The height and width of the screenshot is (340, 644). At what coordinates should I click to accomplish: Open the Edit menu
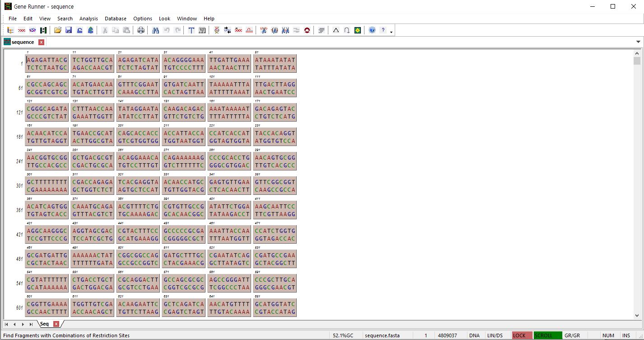coord(28,19)
